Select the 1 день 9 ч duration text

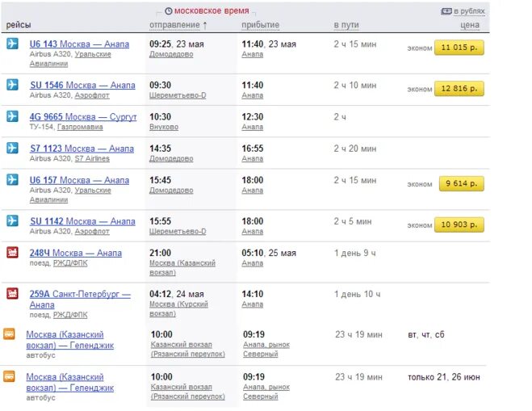[x=355, y=254]
